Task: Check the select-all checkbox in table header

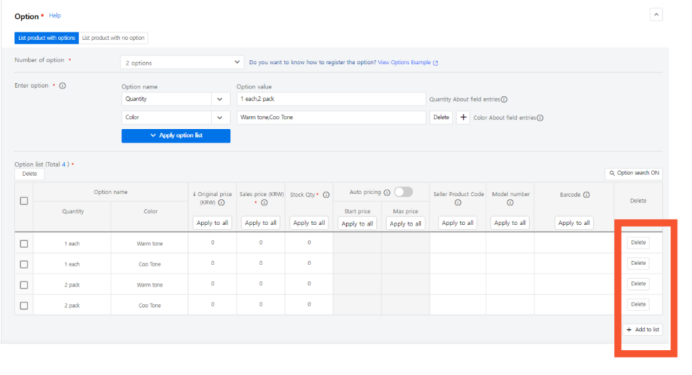Action: click(24, 201)
